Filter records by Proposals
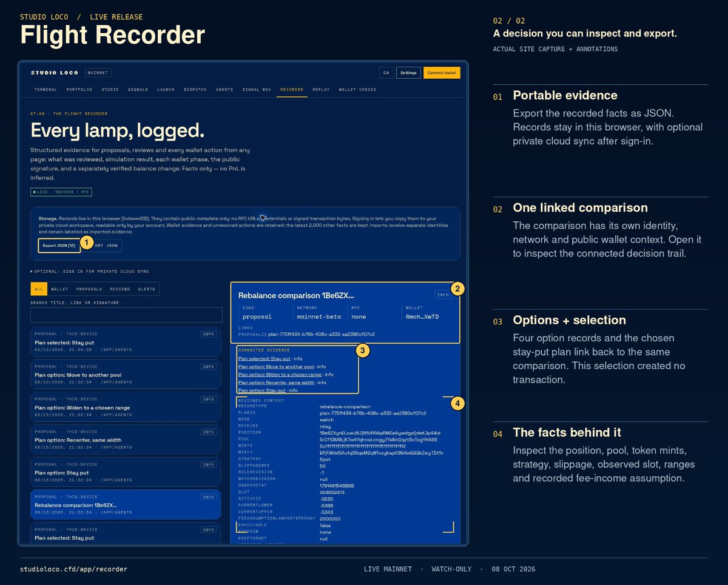 [x=89, y=289]
